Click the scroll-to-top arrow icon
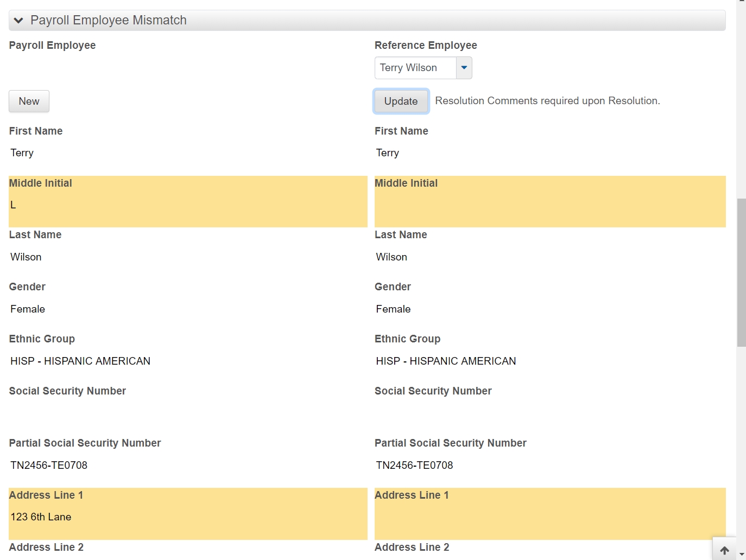Screen dimensions: 746x560 point(724,550)
